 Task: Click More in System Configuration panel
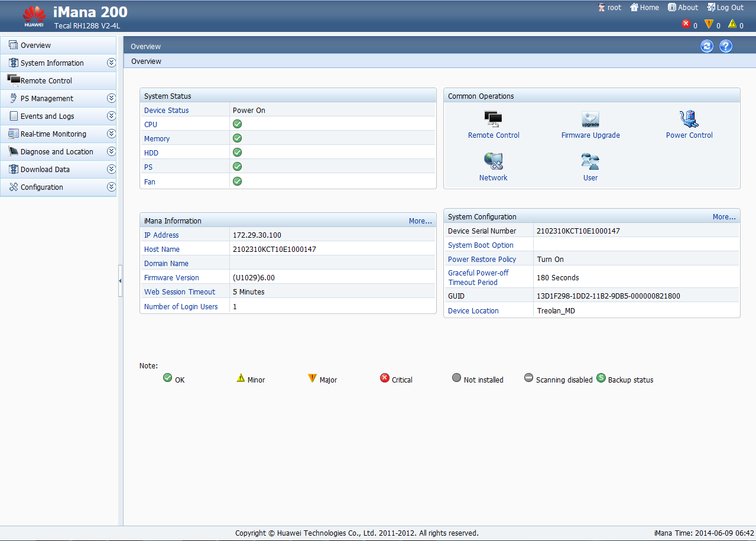point(724,217)
